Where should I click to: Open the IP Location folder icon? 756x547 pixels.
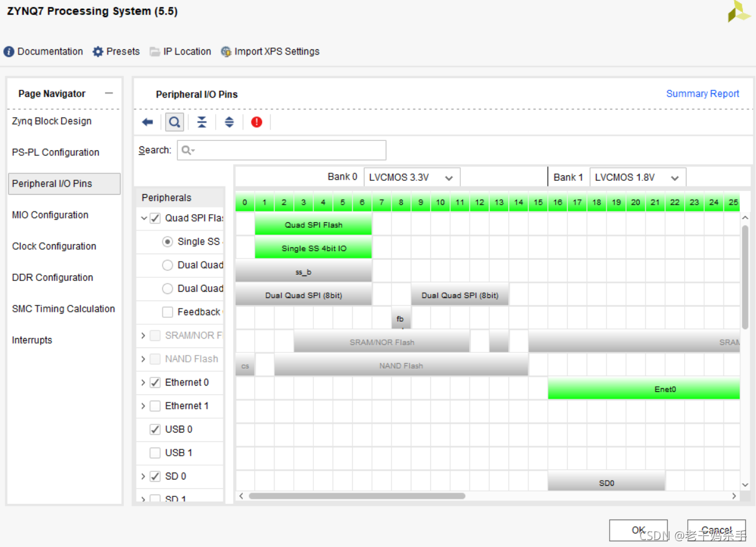(154, 51)
